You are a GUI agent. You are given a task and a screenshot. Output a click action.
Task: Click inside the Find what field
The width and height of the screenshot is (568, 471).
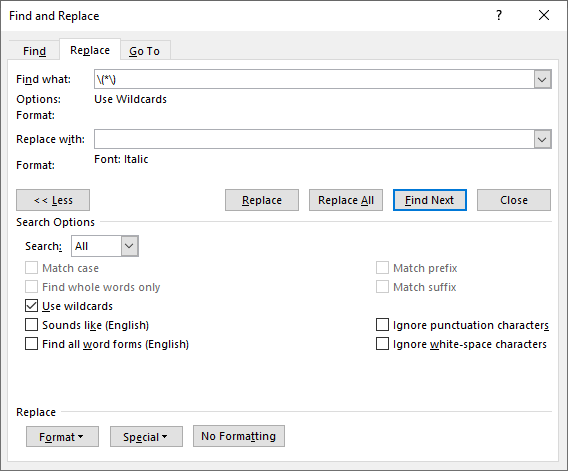click(x=314, y=79)
